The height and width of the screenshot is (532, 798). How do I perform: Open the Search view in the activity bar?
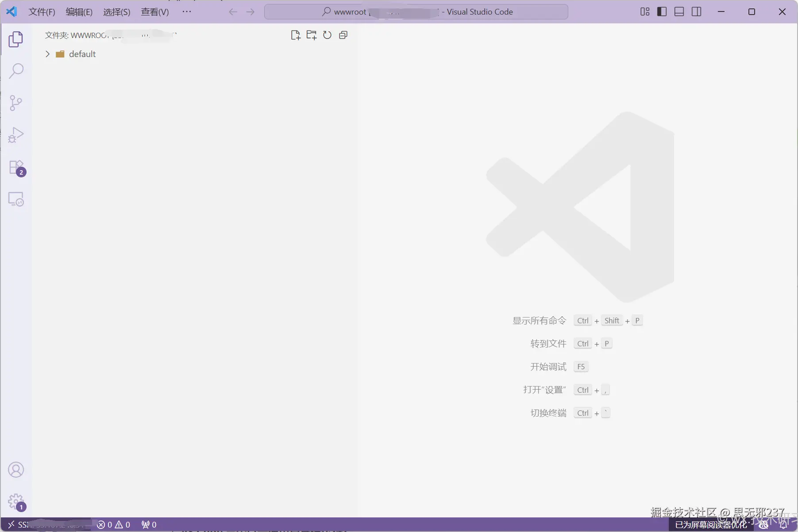coord(16,71)
